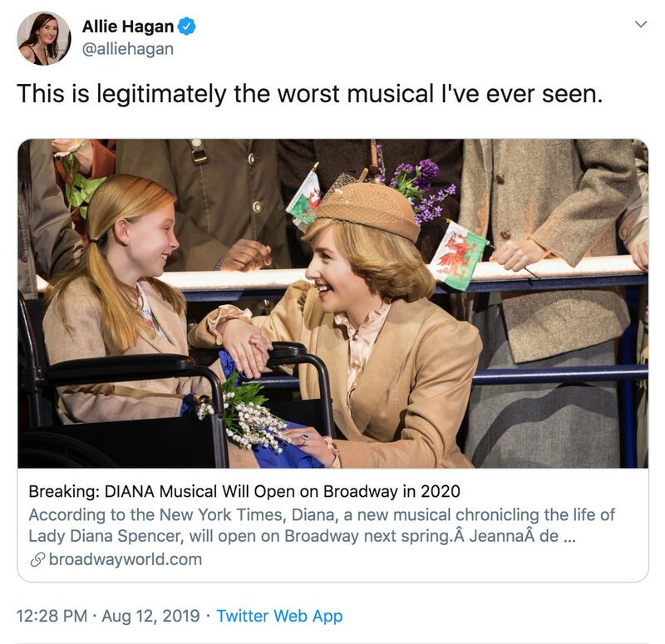Open the DIANA Musical card headline

point(244,490)
